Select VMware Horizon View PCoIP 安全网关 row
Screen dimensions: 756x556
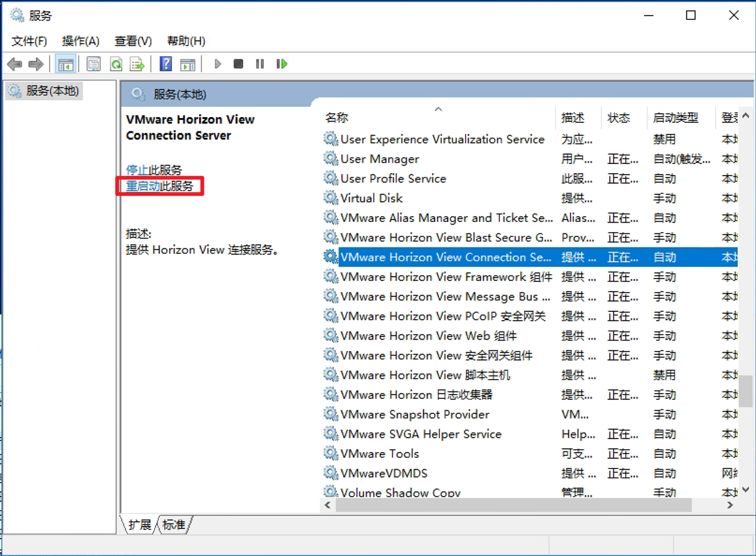coord(530,316)
